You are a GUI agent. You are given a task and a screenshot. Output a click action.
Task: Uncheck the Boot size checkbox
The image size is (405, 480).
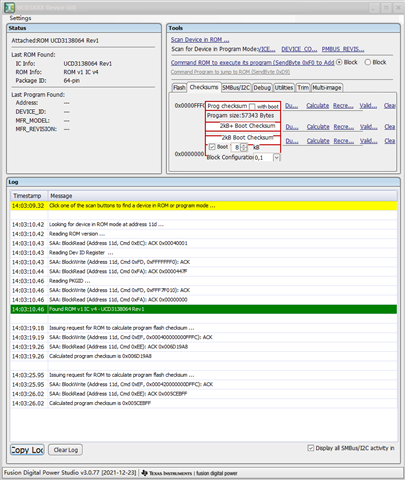point(212,147)
